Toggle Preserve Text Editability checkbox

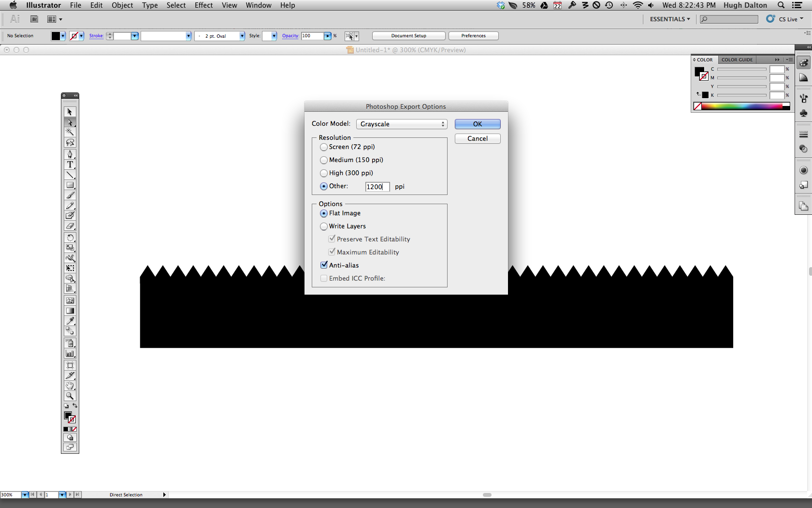332,239
